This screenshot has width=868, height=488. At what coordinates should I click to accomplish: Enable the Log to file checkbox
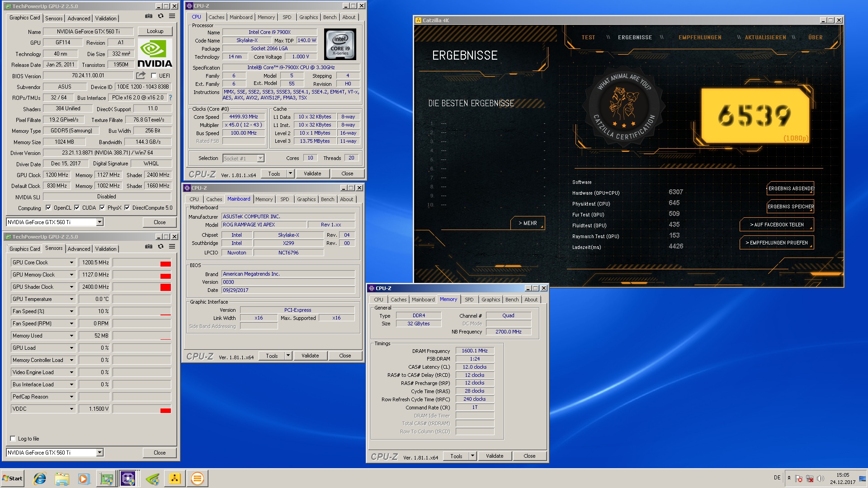coord(13,438)
